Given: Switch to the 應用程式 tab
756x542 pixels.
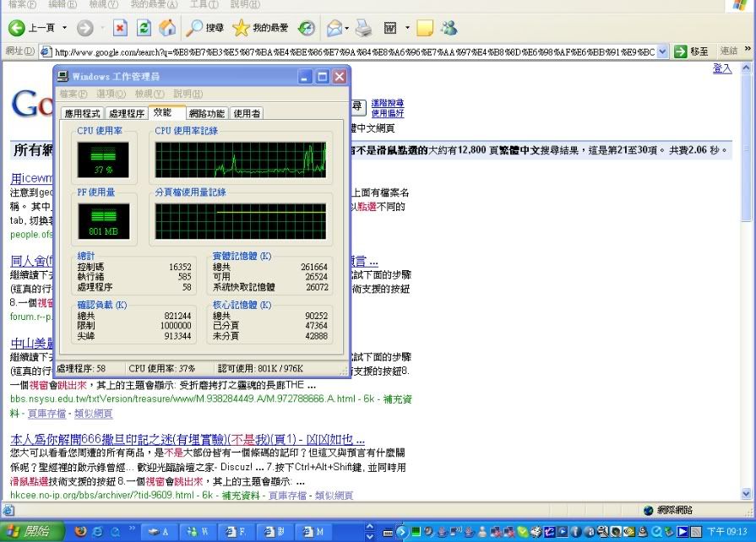Looking at the screenshot, I should tap(82, 113).
